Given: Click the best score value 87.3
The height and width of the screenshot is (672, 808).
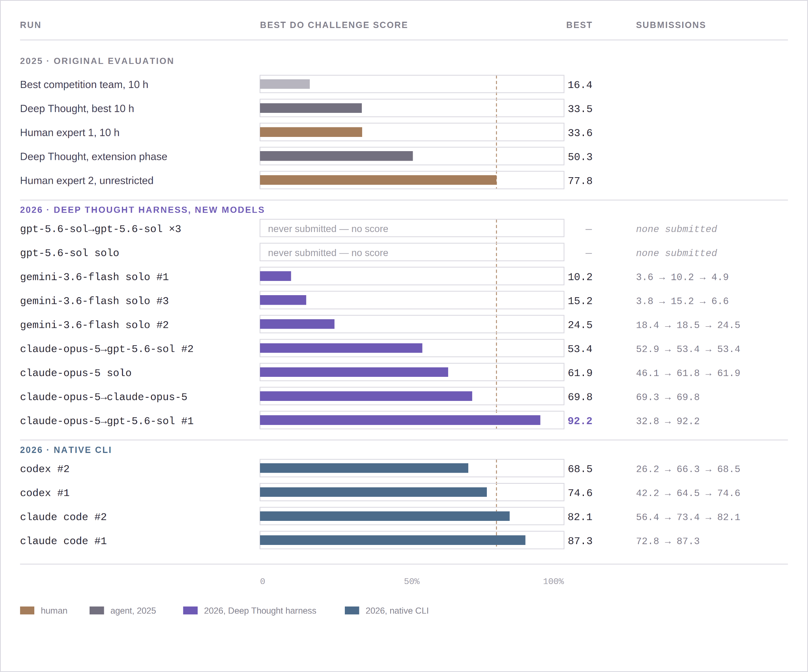Looking at the screenshot, I should point(580,541).
